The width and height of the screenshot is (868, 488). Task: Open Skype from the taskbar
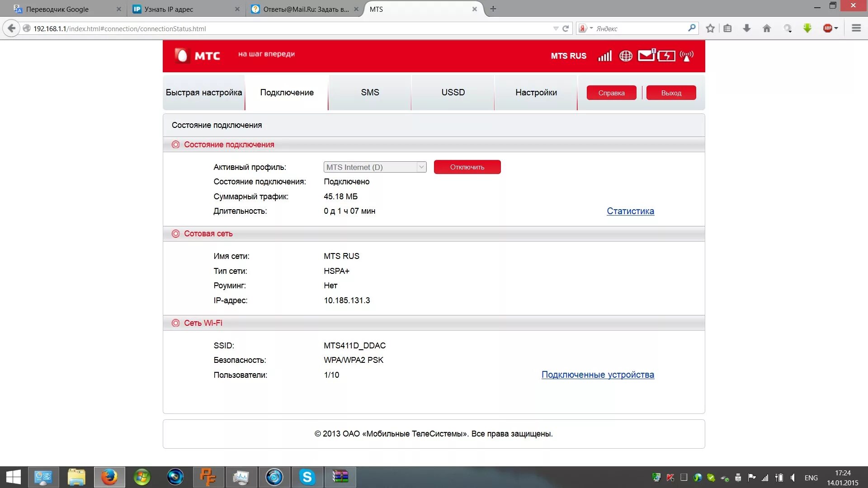click(307, 477)
